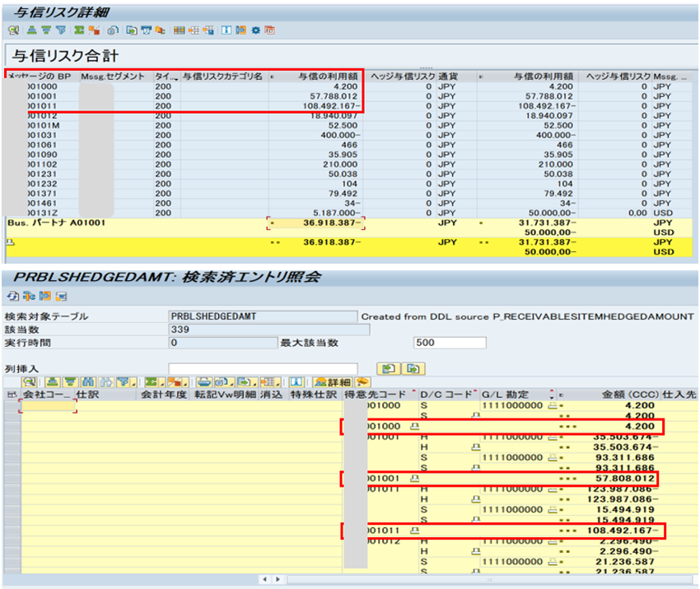Export to spreadsheet from the upper toolbar

(132, 30)
